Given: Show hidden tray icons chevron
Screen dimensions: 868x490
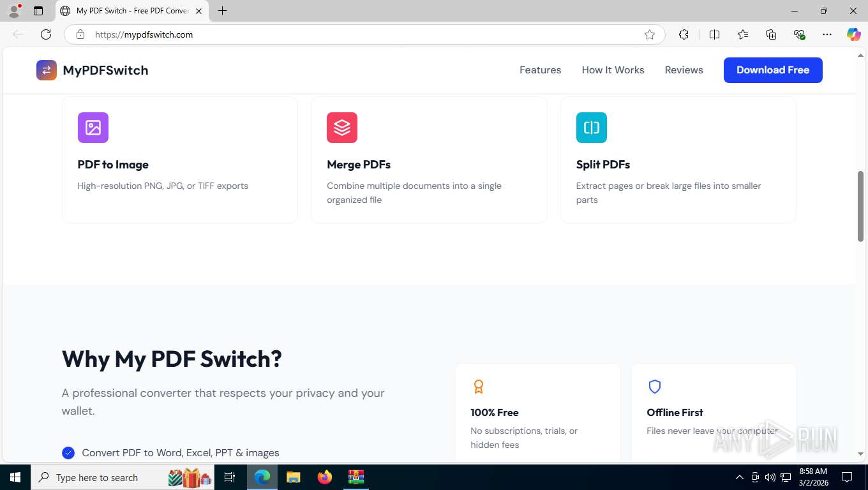Looking at the screenshot, I should click(x=740, y=477).
